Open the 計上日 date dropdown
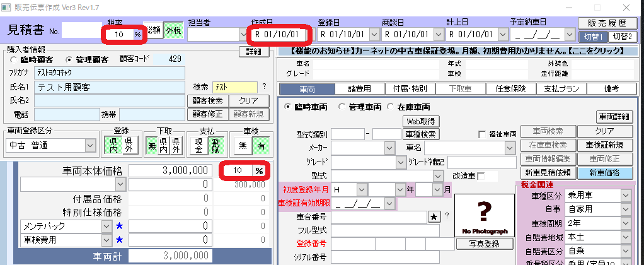 pos(502,35)
